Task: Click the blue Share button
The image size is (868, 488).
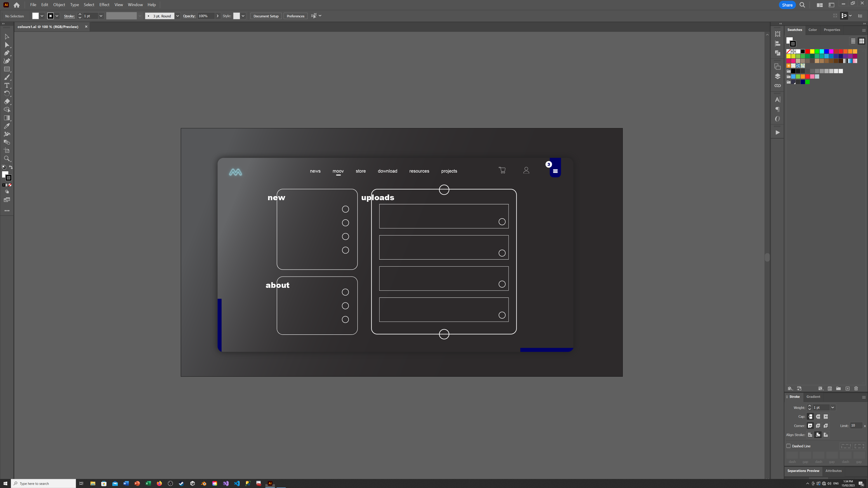Action: point(787,5)
